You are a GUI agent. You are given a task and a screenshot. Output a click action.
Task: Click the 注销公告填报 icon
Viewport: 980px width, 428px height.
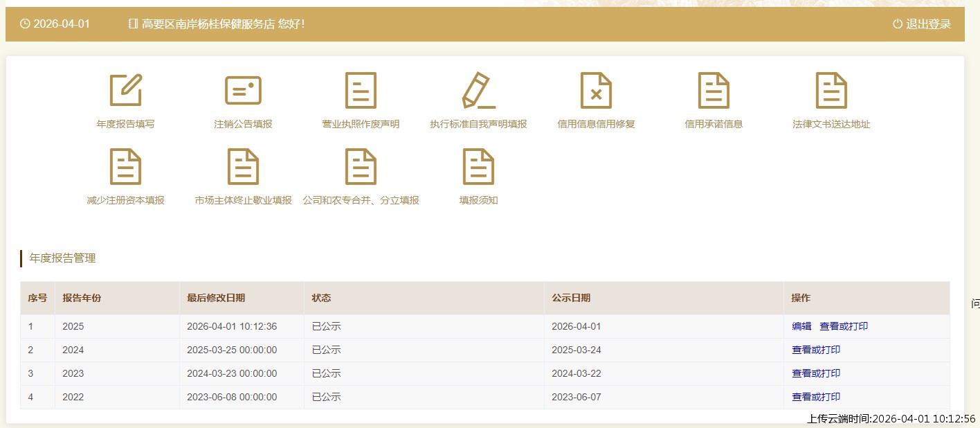click(243, 91)
